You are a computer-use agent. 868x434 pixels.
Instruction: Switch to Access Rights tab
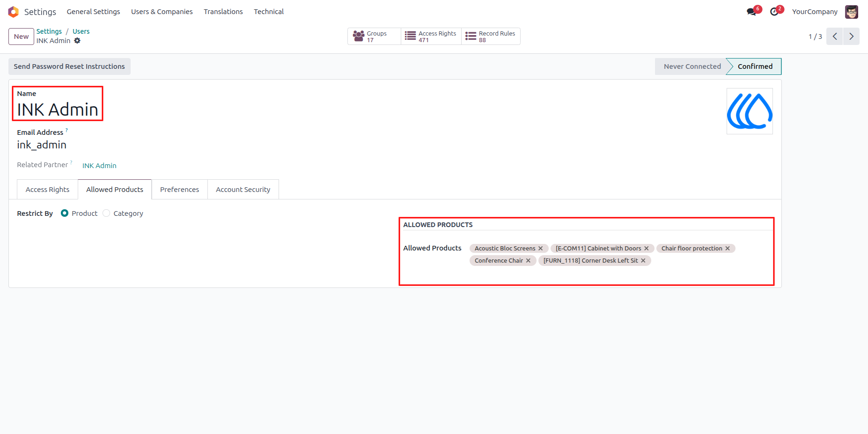pyautogui.click(x=47, y=190)
